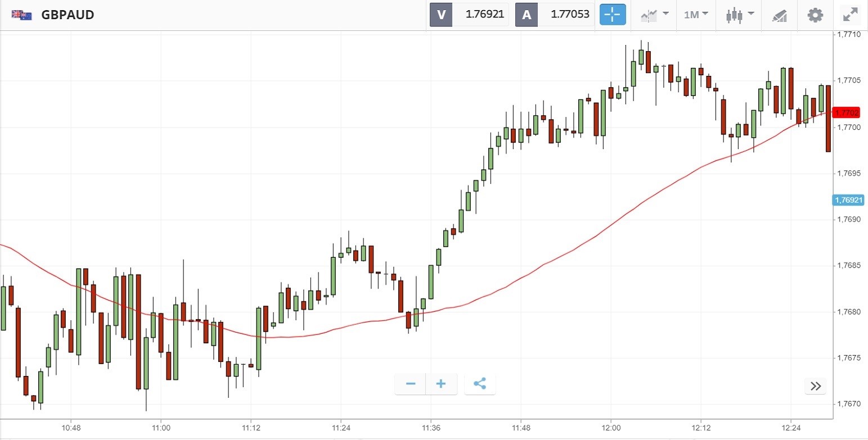The image size is (868, 440).
Task: Click the sell price 1.76921
Action: click(x=480, y=15)
